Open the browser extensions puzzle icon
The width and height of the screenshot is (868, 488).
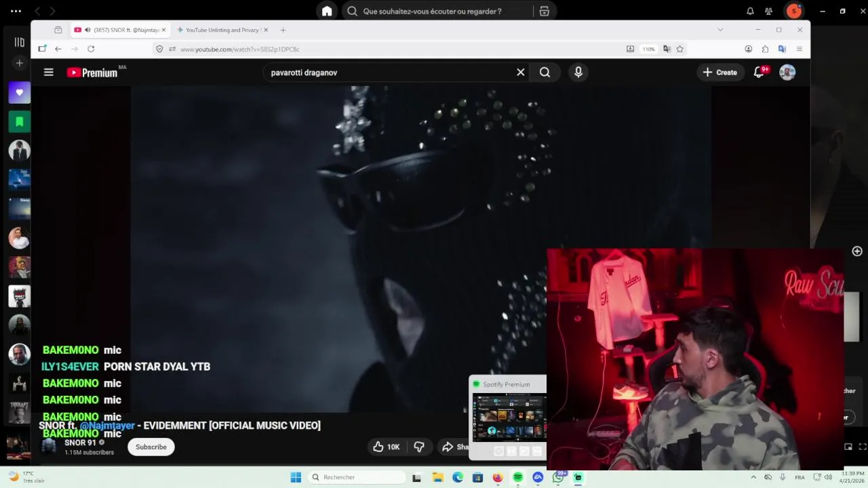[x=765, y=49]
